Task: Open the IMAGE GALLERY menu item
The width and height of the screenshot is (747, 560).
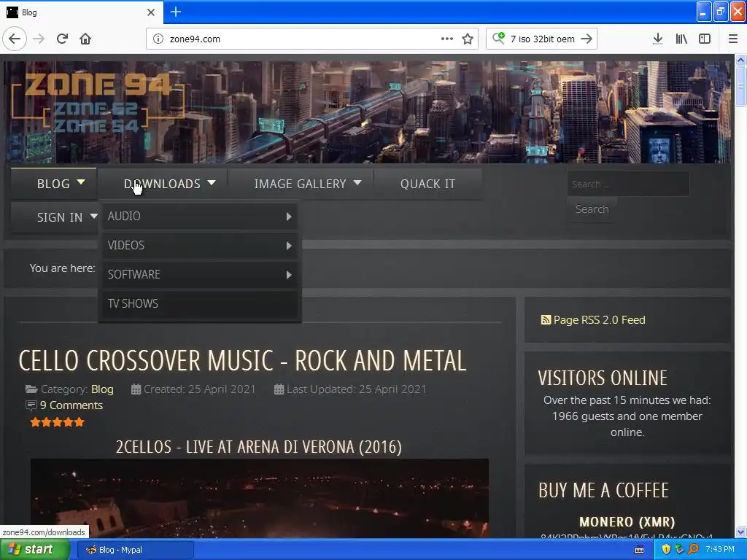Action: tap(300, 184)
